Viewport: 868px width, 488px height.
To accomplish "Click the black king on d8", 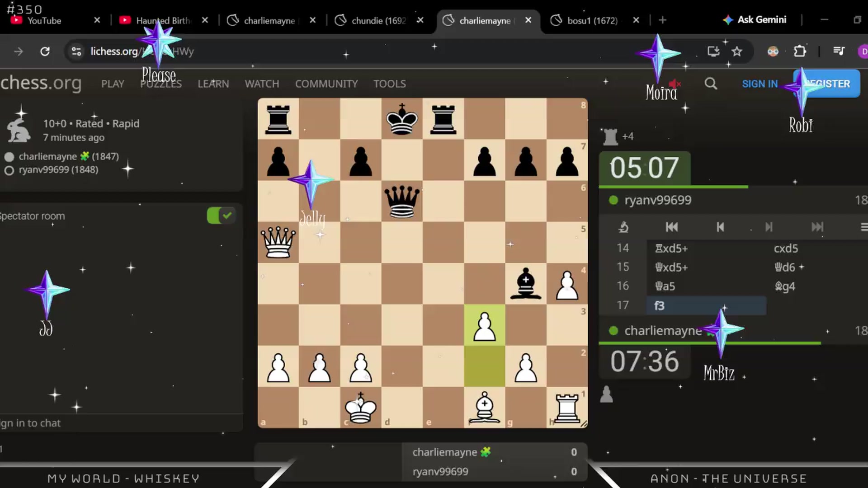I will point(402,119).
